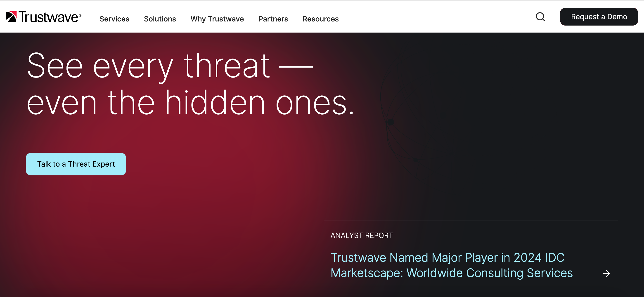Open the Why Trustwave menu

point(217,19)
